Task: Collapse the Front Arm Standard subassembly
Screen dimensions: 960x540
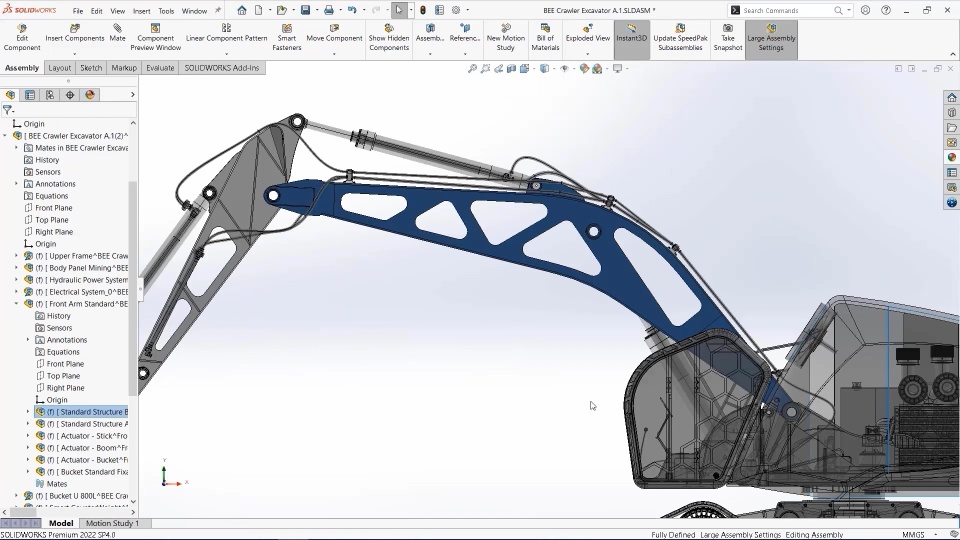Action: click(17, 304)
